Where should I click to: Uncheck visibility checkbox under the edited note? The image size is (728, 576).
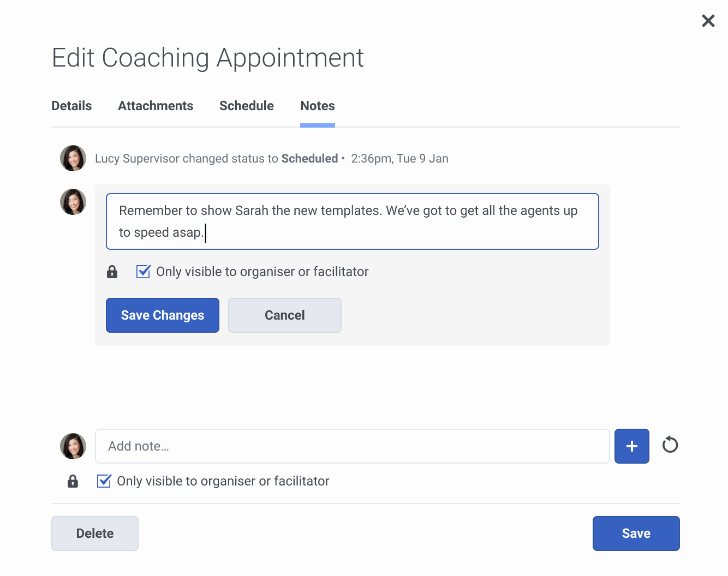(x=144, y=272)
